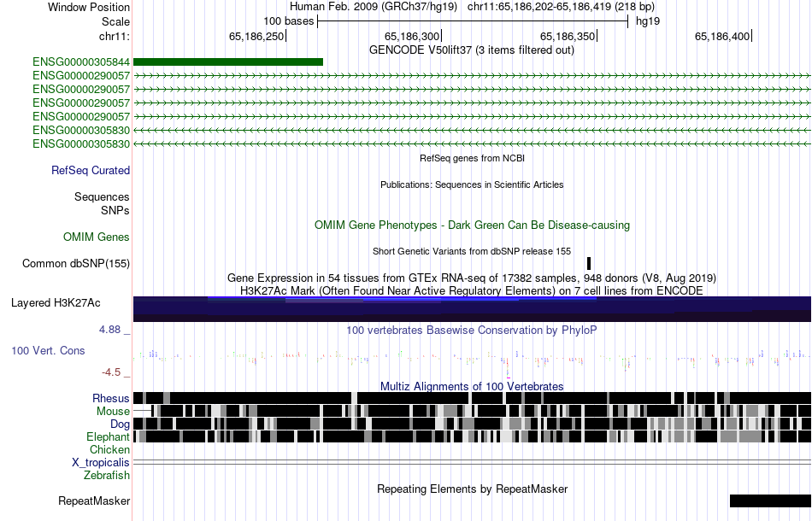Open Repeating Elements by RepeatMasker title

coord(472,489)
